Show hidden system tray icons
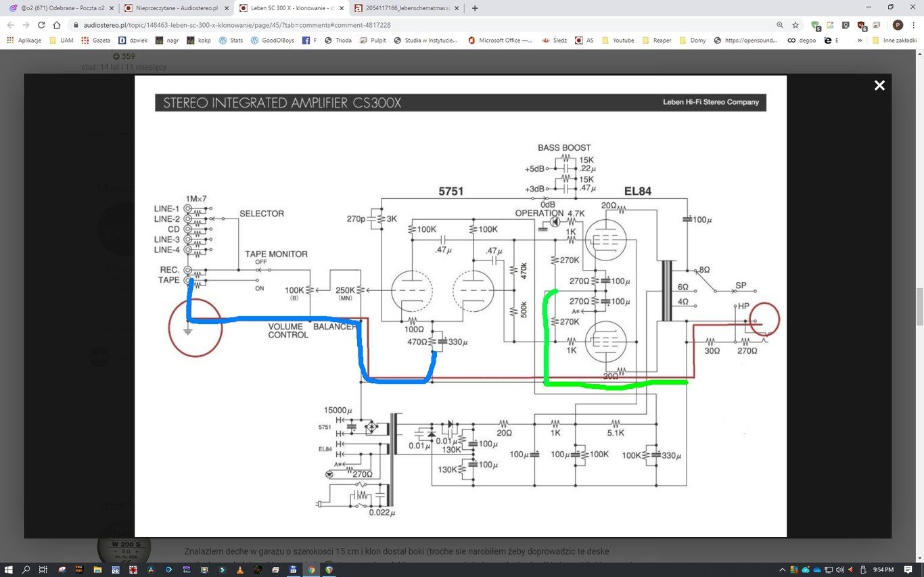 (x=783, y=570)
